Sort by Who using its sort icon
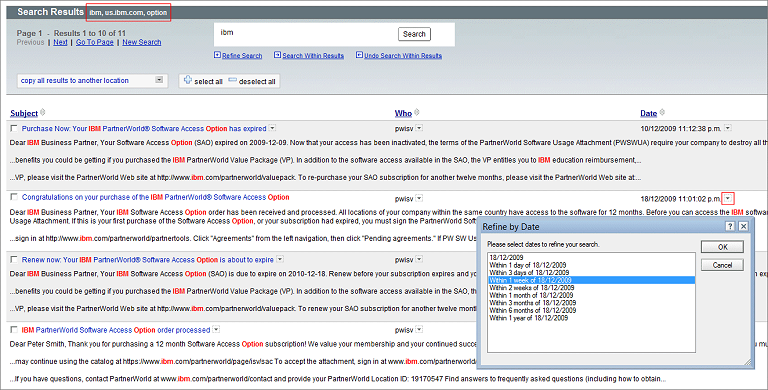Image resolution: width=768 pixels, height=390 pixels. [417, 112]
